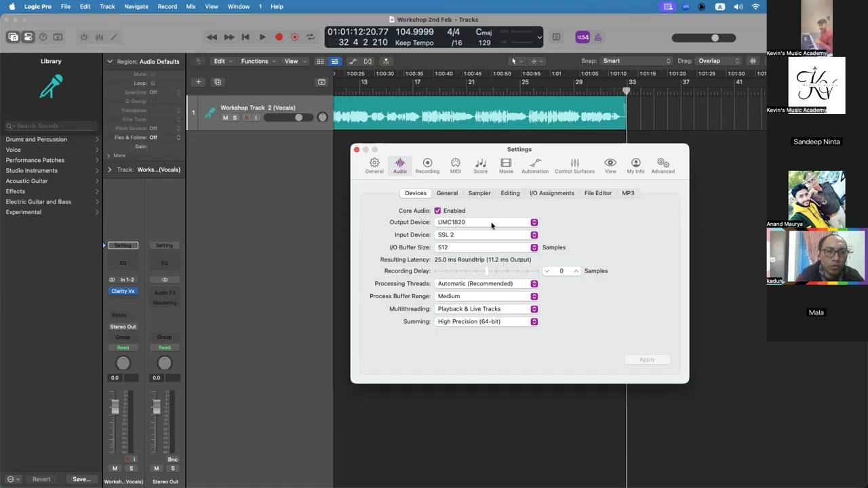Open the Process Buffer Range Medium dropdown

pyautogui.click(x=486, y=296)
